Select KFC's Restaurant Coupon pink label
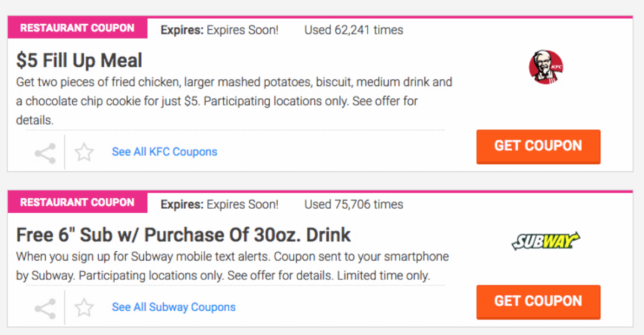Screen dimensions: 644x335 tap(77, 28)
